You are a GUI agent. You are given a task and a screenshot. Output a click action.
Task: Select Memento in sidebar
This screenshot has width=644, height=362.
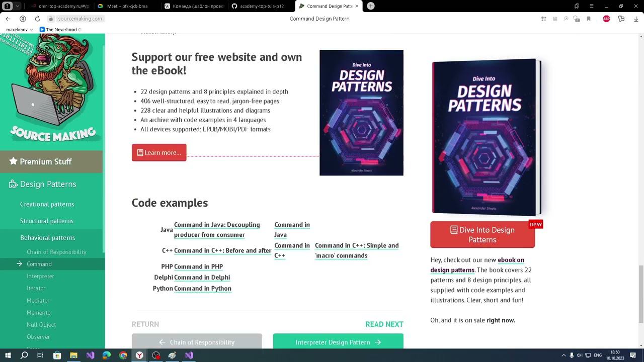click(x=39, y=313)
